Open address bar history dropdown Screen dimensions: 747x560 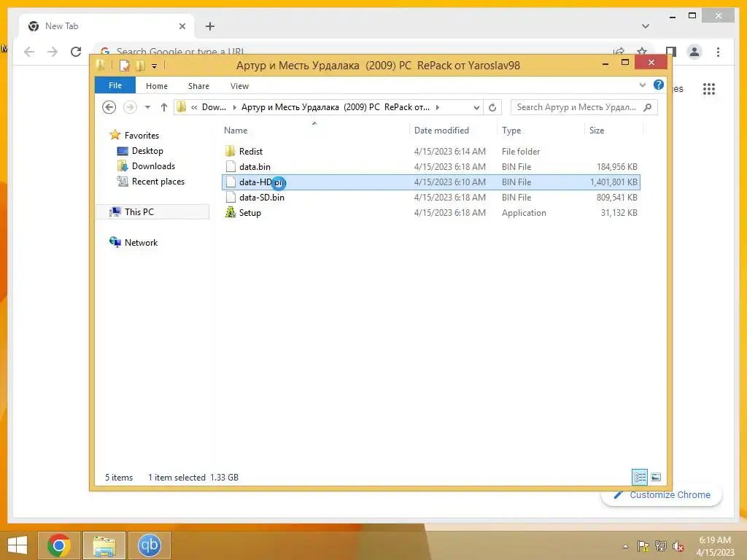pos(476,108)
